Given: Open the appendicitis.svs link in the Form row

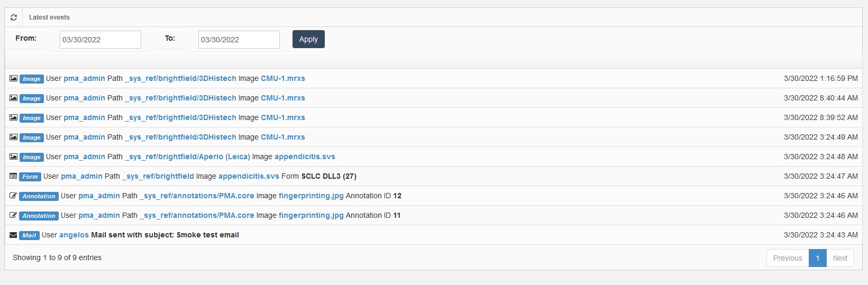Looking at the screenshot, I should [249, 176].
